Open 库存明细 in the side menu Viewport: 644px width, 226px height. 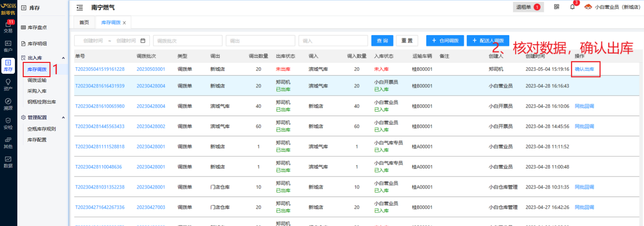37,44
